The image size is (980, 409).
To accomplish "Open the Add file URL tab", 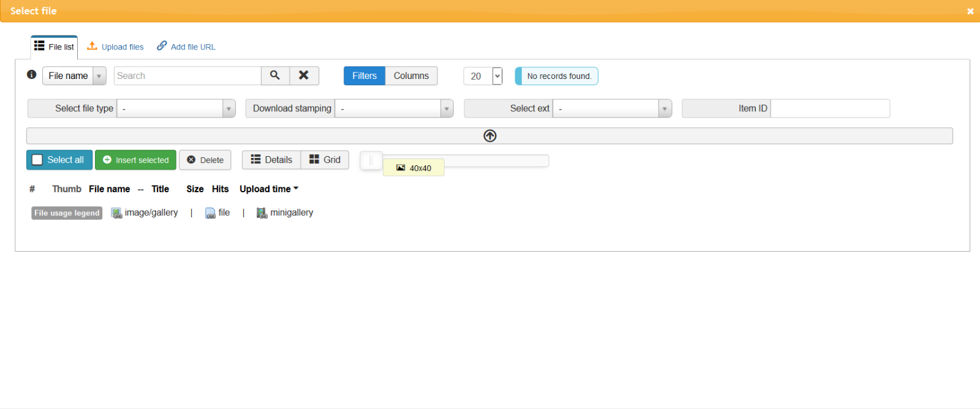I will 186,47.
